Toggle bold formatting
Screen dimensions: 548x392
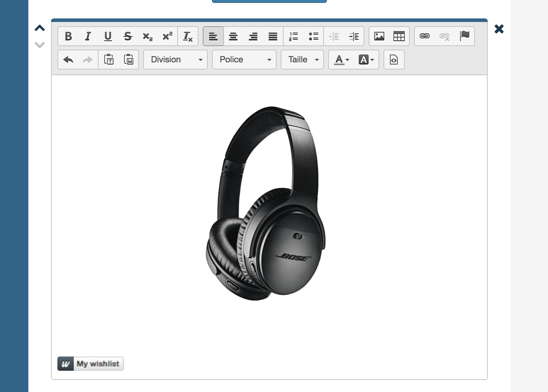(68, 36)
